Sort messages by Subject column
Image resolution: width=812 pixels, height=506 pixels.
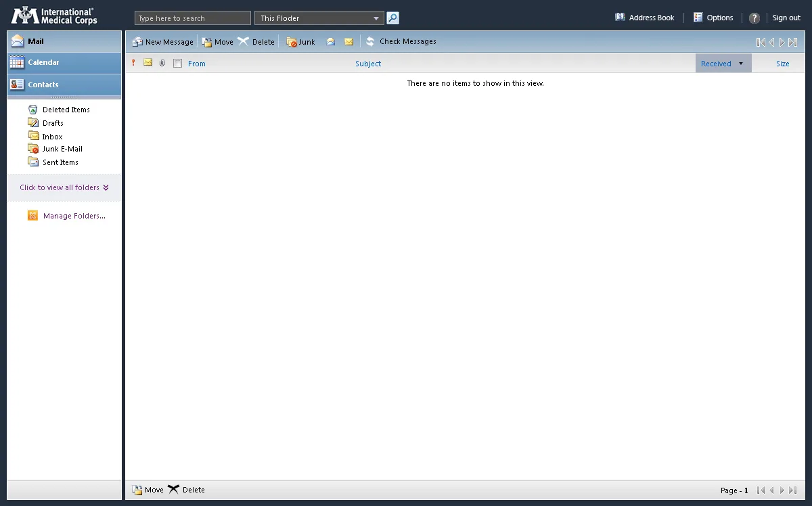pyautogui.click(x=368, y=64)
